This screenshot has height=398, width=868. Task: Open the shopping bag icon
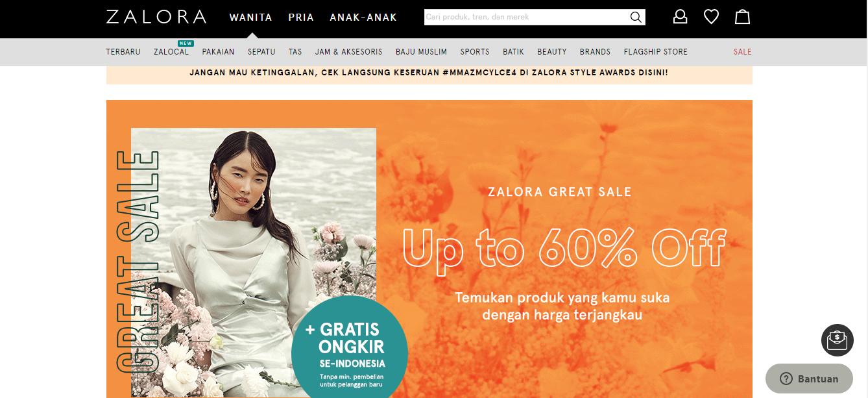(x=742, y=17)
